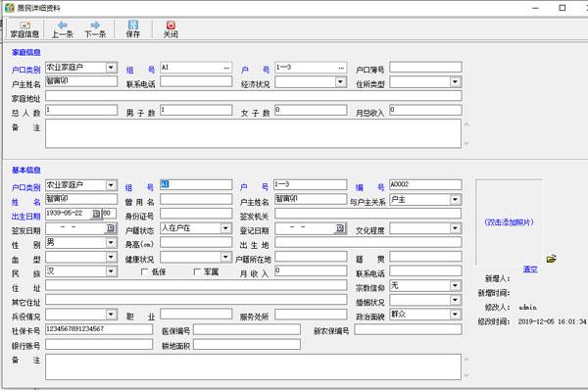Open the 性别 dropdown list
This screenshot has height=392, width=588.
(111, 243)
